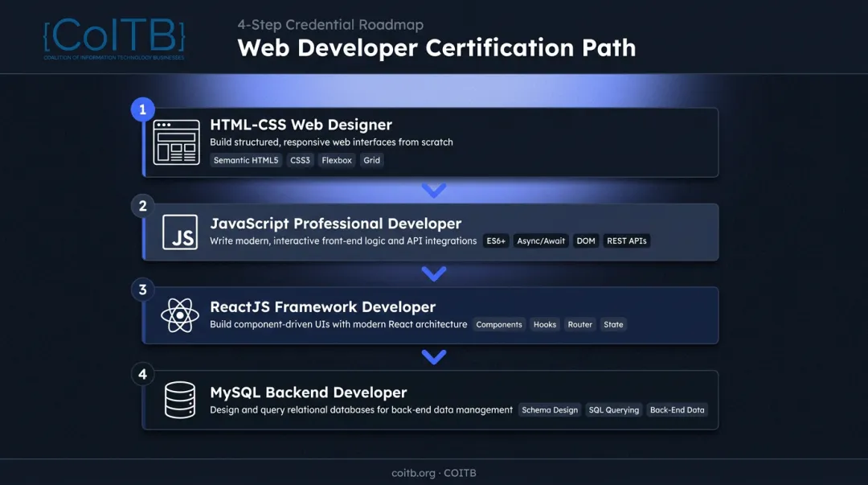Click the React atom icon
The height and width of the screenshot is (485, 868).
pyautogui.click(x=180, y=315)
